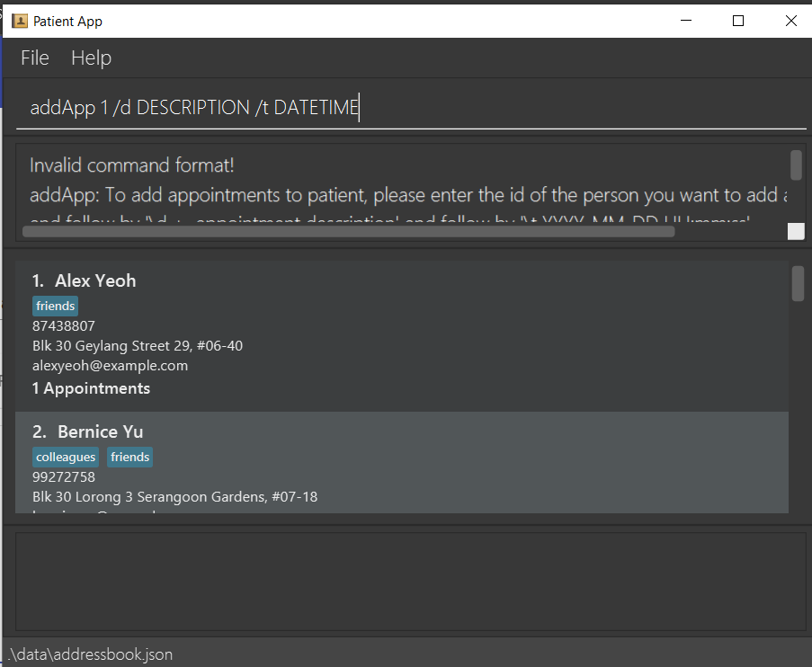Open the File menu

click(x=35, y=58)
